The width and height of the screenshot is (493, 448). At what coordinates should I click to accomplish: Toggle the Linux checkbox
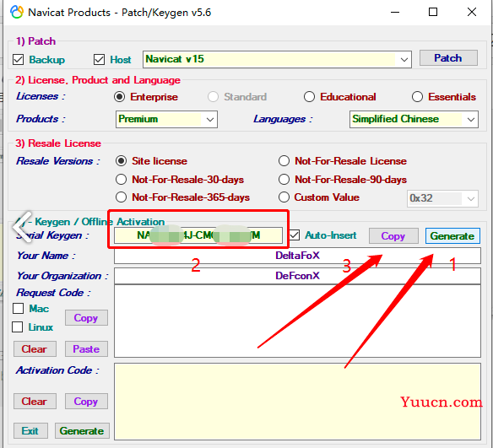[17, 327]
